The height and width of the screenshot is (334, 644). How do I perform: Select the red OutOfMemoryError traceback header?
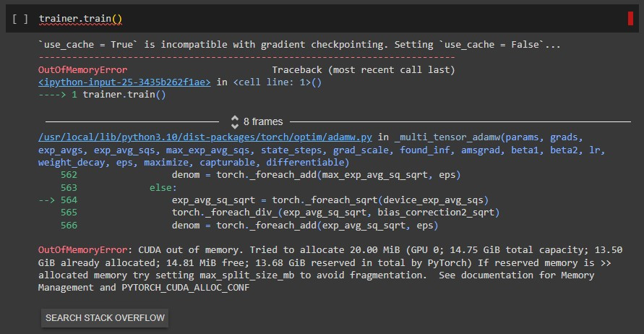[x=82, y=70]
